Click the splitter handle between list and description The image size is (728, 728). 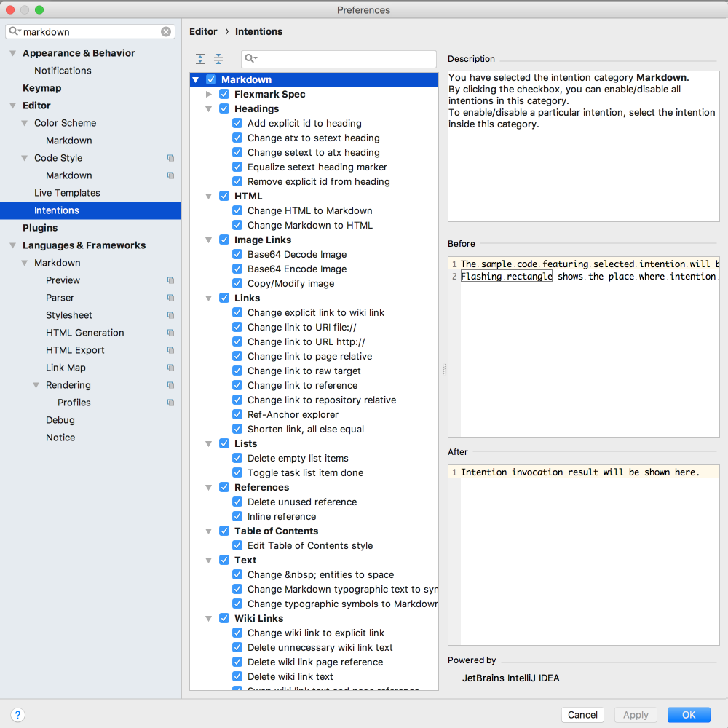pyautogui.click(x=444, y=369)
